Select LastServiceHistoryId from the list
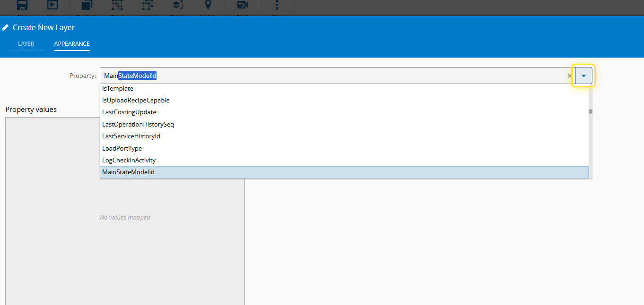The width and height of the screenshot is (644, 305). (344, 136)
